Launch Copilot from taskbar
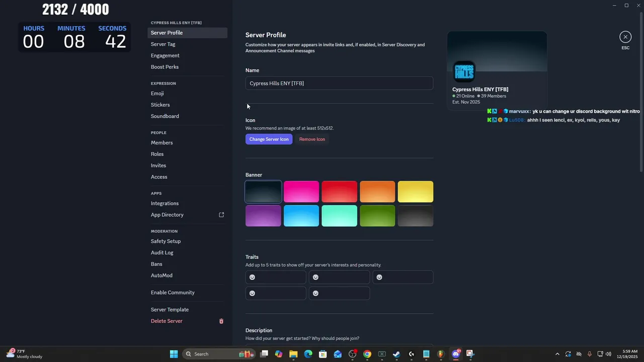644x362 pixels. 279,354
